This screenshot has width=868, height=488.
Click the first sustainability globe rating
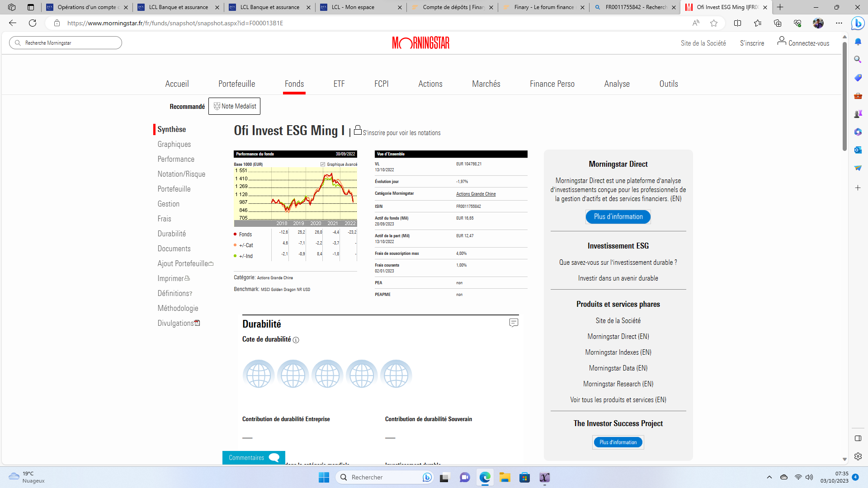(x=259, y=375)
